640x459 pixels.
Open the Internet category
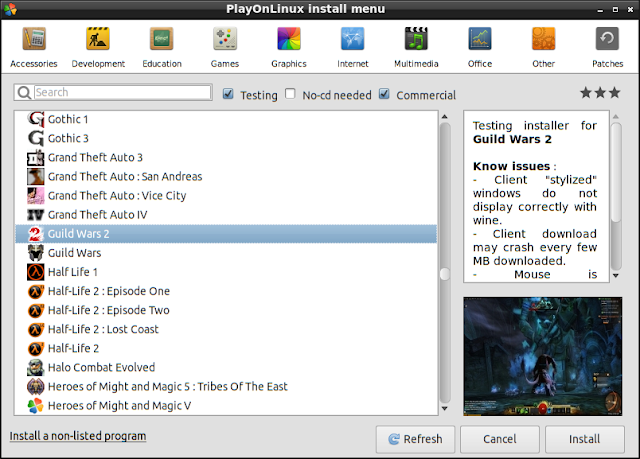tap(353, 47)
